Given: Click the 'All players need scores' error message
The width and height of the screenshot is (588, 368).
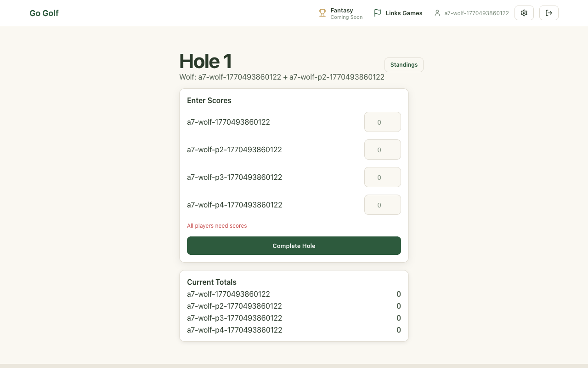Looking at the screenshot, I should point(217,226).
